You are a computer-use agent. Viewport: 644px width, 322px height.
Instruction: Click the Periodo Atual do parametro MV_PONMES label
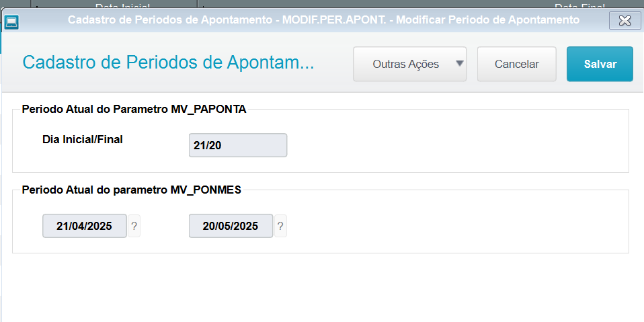point(131,190)
